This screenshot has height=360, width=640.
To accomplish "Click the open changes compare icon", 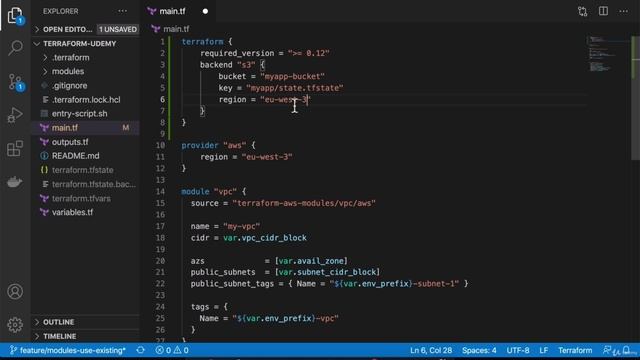I will point(582,11).
